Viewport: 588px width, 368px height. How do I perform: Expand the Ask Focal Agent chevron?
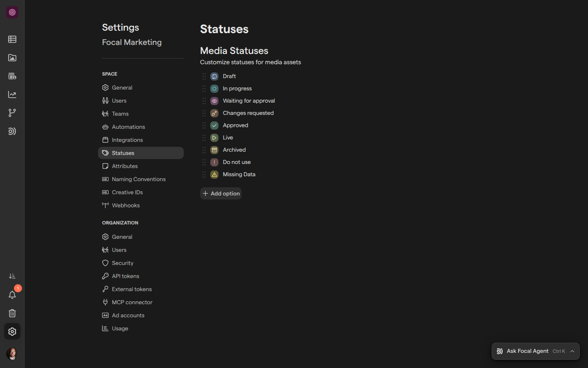tap(572, 351)
